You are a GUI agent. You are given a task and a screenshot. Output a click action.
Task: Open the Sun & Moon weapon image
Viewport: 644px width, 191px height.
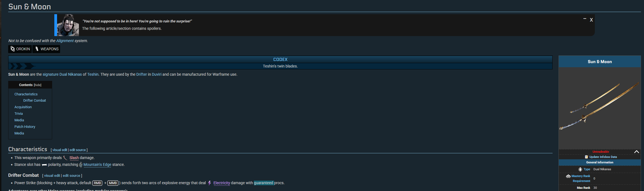click(600, 108)
